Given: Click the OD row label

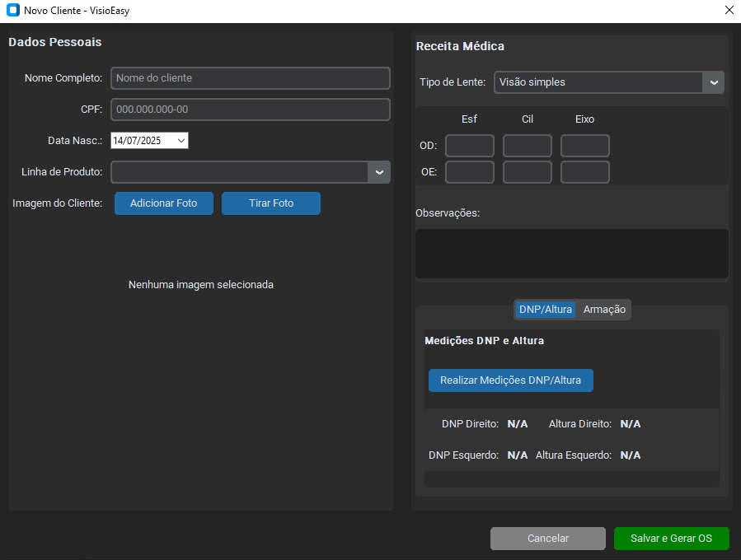Looking at the screenshot, I should pos(428,146).
